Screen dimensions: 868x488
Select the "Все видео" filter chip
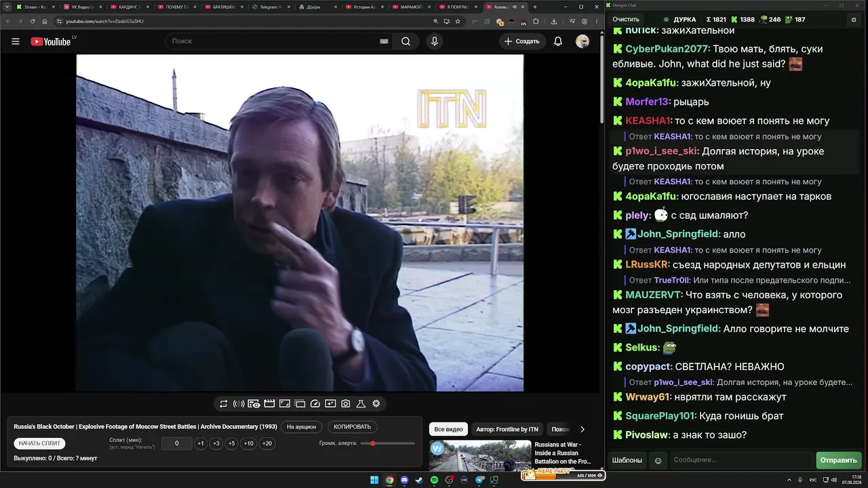[x=448, y=429]
